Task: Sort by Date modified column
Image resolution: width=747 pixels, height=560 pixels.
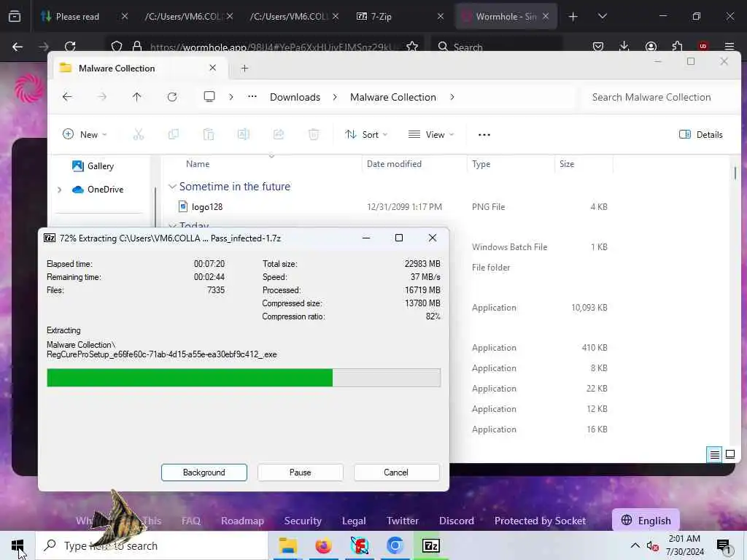Action: [394, 164]
